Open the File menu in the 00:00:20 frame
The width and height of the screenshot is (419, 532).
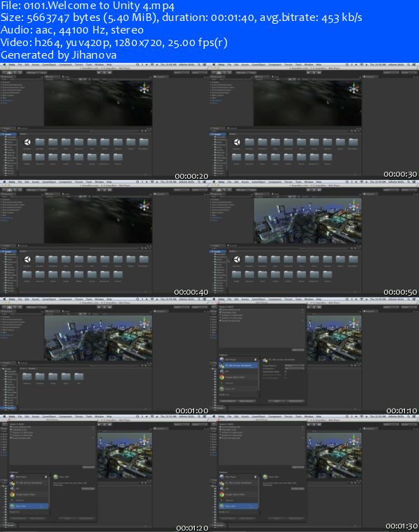coord(20,65)
